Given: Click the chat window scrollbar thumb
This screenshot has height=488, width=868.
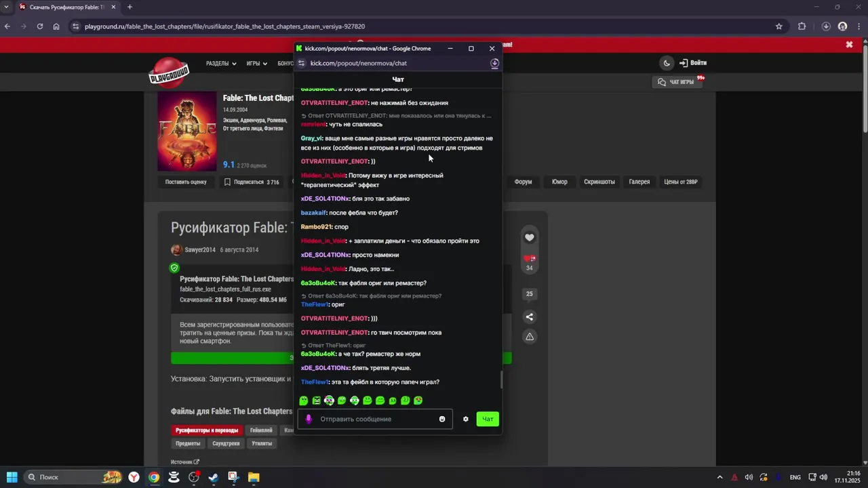Looking at the screenshot, I should [x=502, y=380].
